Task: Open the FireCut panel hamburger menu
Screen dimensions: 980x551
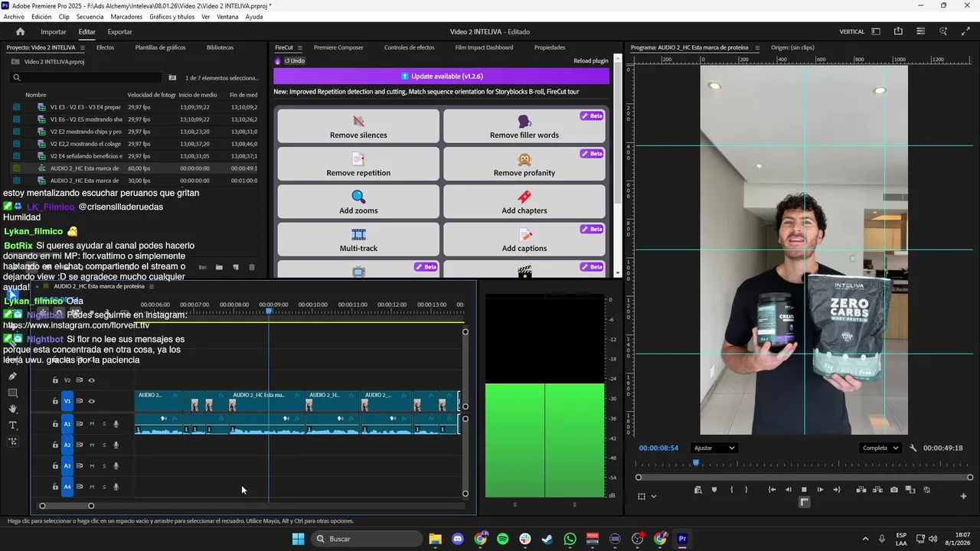Action: 300,47
